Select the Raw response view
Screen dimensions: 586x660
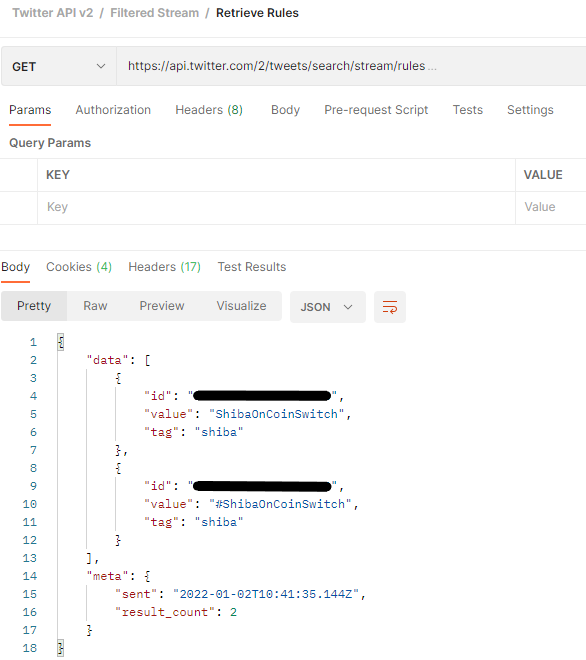pos(95,306)
